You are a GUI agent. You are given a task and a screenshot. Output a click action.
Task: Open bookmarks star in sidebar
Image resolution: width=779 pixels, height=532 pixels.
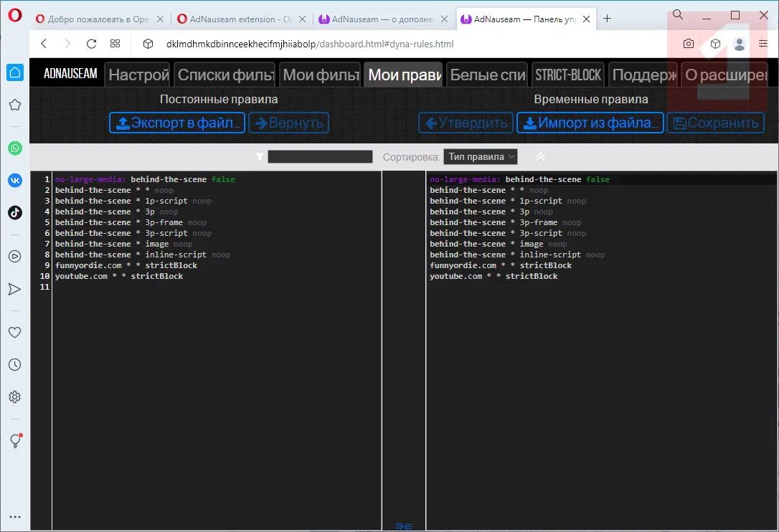point(15,105)
